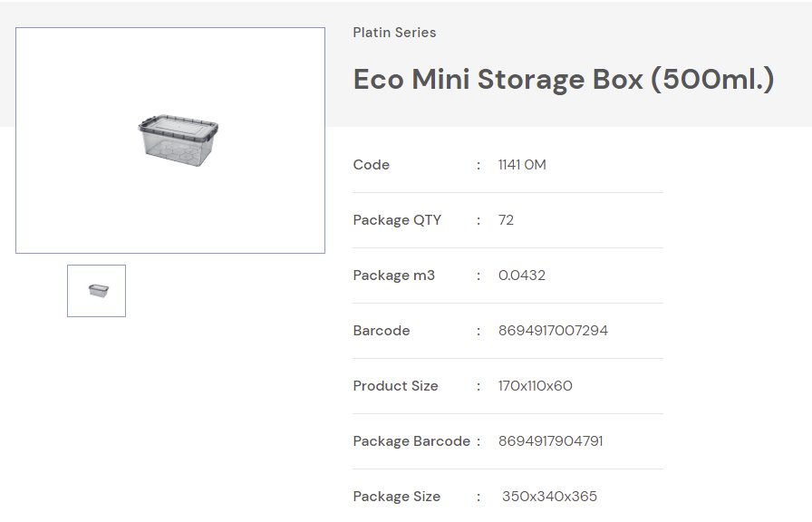Select the package barcode number 8694917904791
This screenshot has height=522, width=812.
[551, 441]
